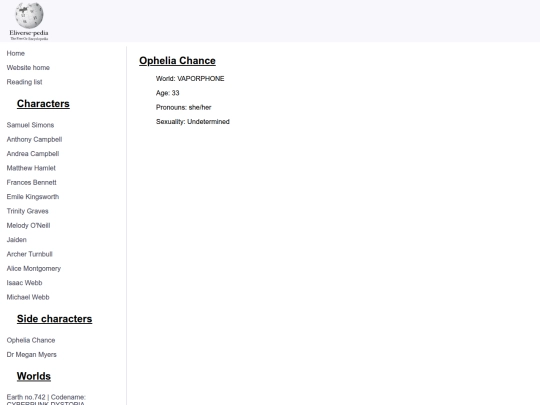The width and height of the screenshot is (540, 405).
Task: Open the Home link
Action: point(15,53)
